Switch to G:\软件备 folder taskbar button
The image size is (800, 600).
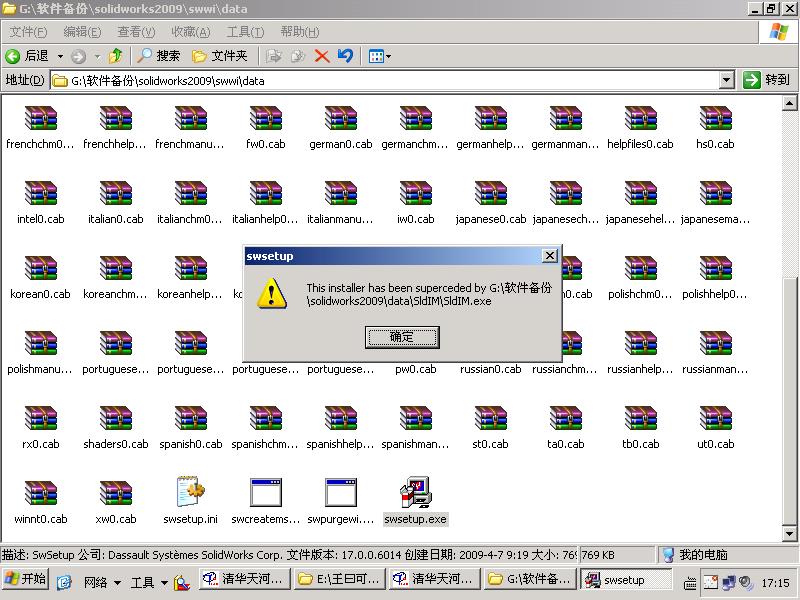pyautogui.click(x=531, y=579)
